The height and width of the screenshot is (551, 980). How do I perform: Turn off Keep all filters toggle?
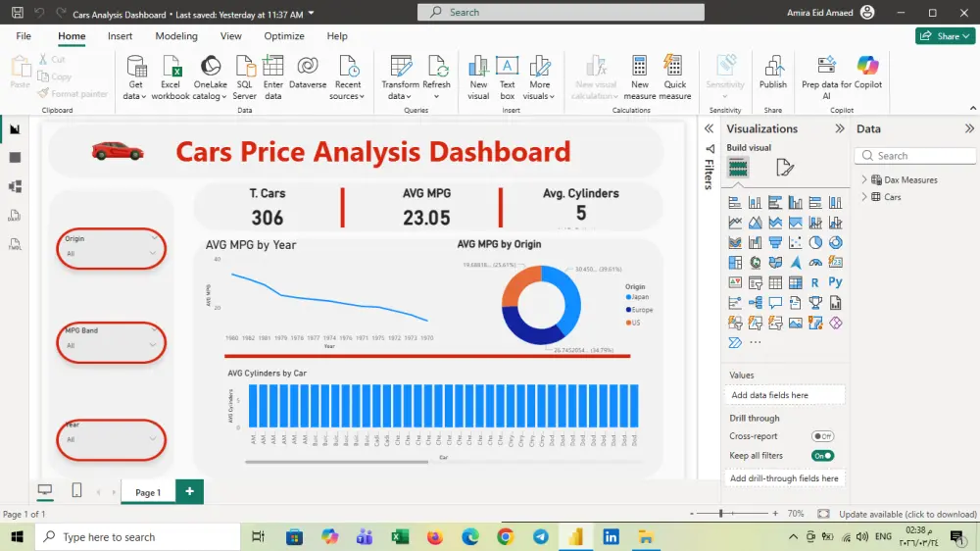tap(822, 456)
